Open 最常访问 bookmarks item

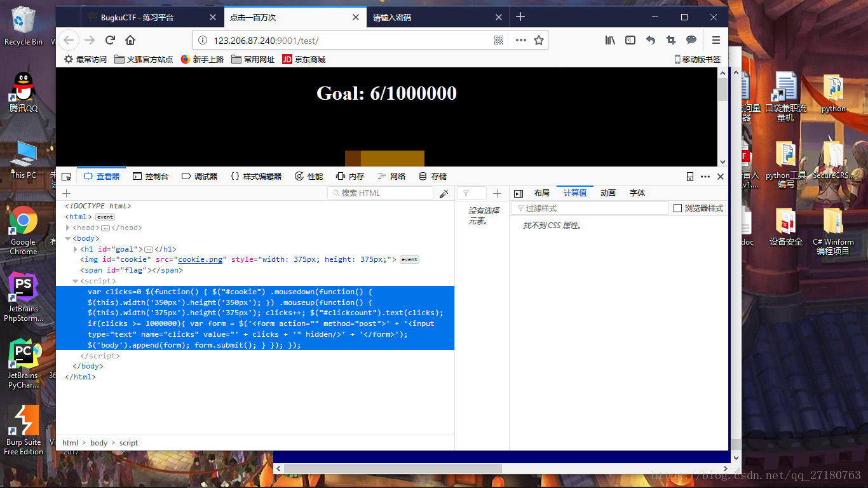(x=86, y=59)
